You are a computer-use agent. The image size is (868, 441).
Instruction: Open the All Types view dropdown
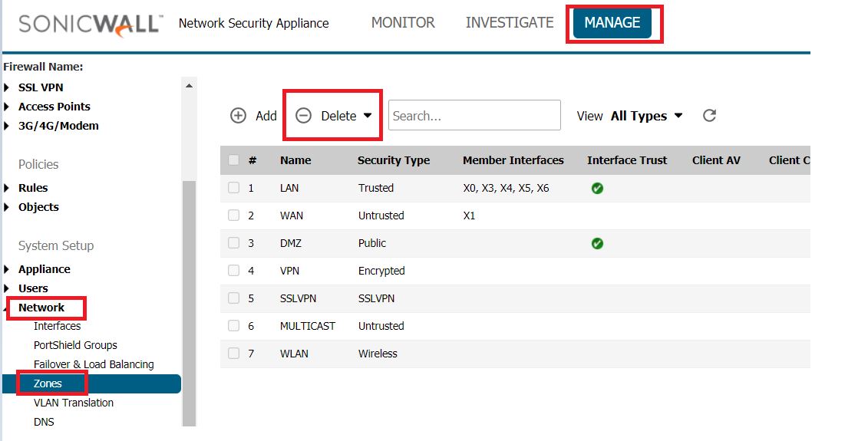coord(646,116)
